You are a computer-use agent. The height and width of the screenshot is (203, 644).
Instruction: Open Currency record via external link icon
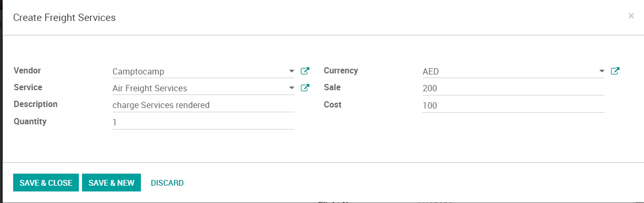point(615,71)
